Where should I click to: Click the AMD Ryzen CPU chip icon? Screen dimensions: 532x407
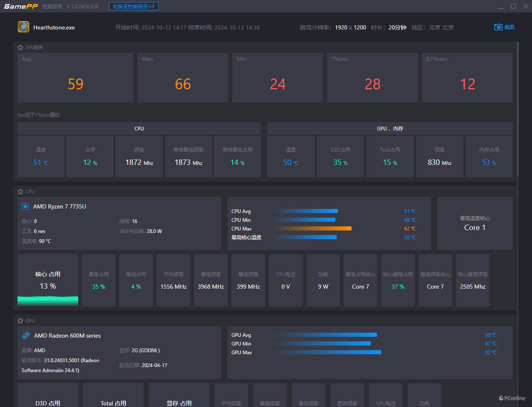[25, 206]
